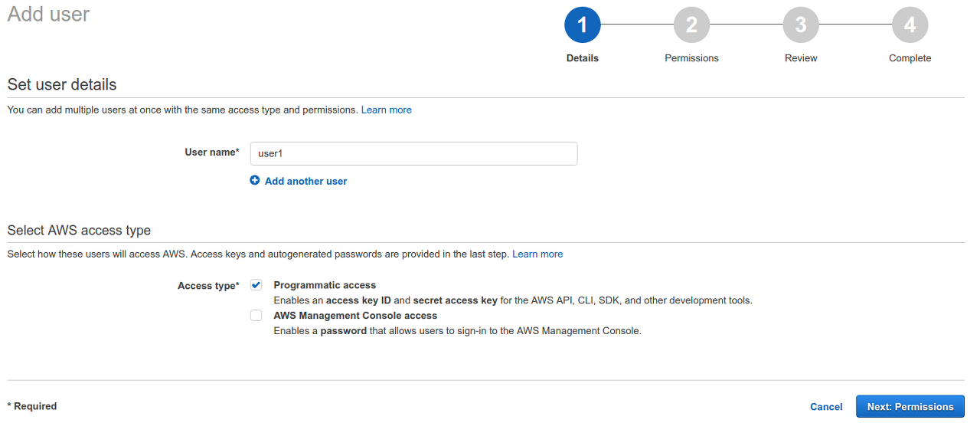Click the Complete step label
This screenshot has height=446, width=980.
[910, 58]
